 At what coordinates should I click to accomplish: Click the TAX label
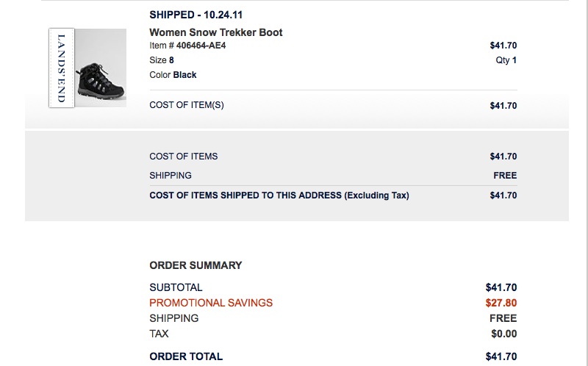159,334
